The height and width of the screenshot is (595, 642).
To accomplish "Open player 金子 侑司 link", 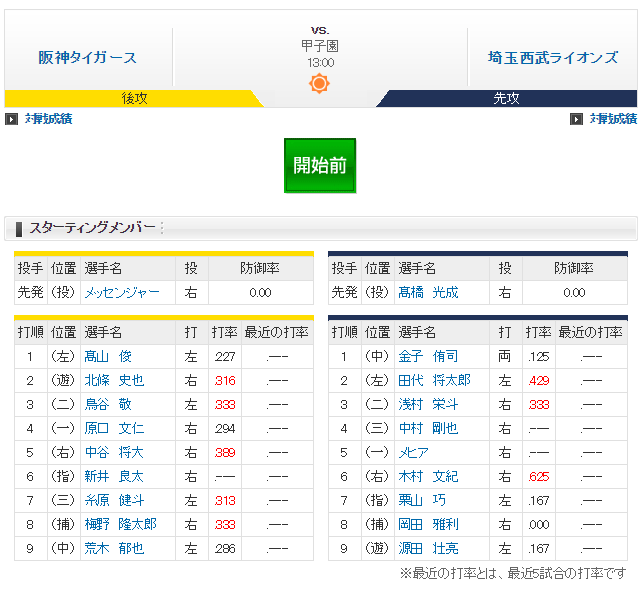I will pos(428,357).
